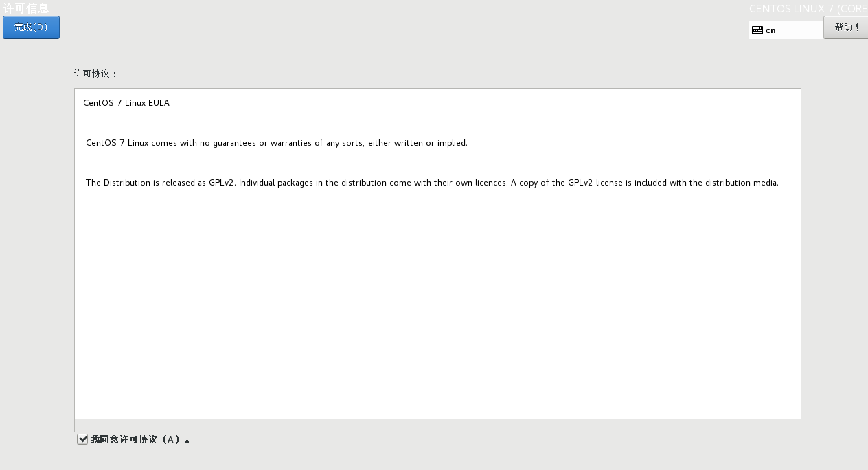Viewport: 868px width, 470px height.
Task: Click the 完成(D) done button
Action: click(31, 27)
